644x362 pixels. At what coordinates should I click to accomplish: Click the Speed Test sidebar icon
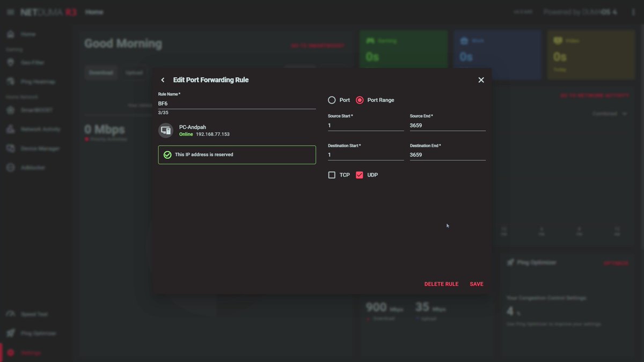coord(10,314)
